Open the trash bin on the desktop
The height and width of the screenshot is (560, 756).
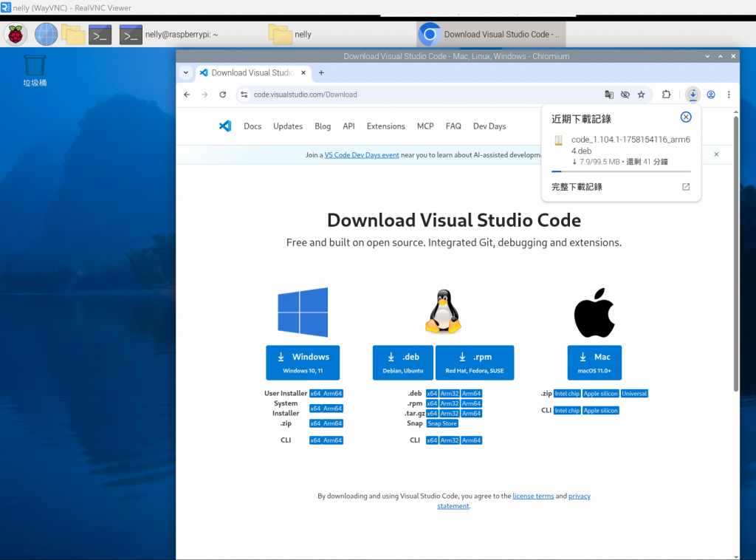tap(35, 70)
